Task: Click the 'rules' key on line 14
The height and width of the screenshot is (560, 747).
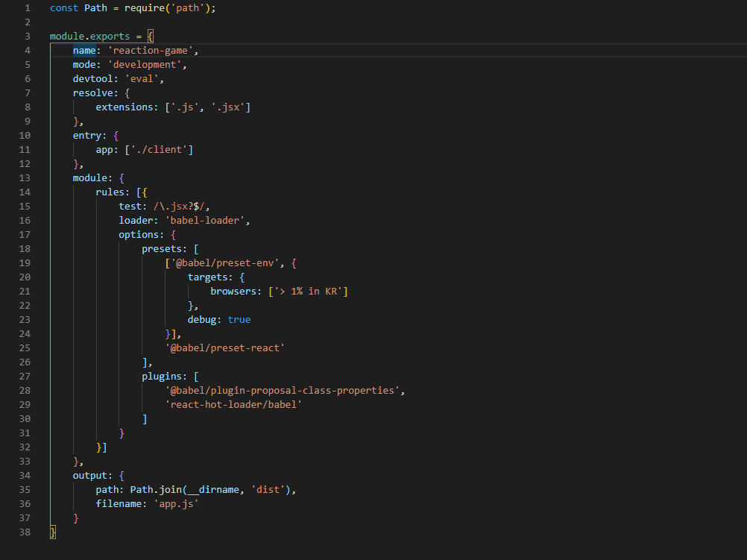Action: (x=110, y=192)
